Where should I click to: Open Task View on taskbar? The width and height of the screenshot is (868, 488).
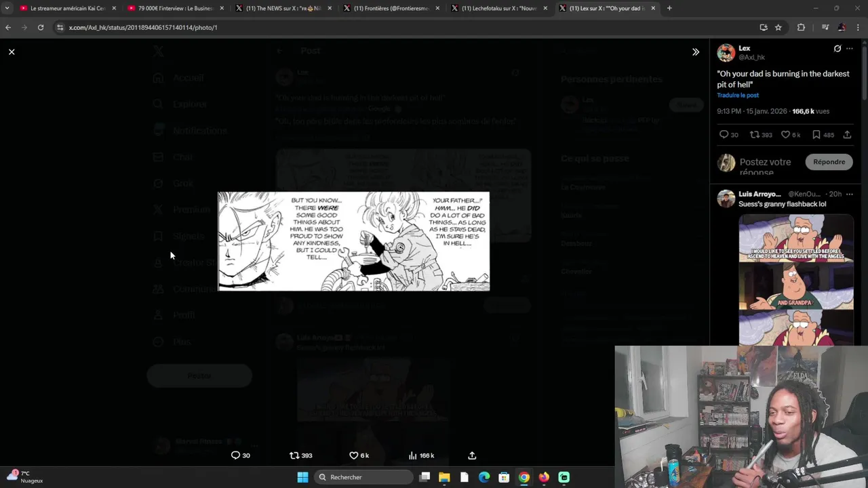[x=425, y=477]
